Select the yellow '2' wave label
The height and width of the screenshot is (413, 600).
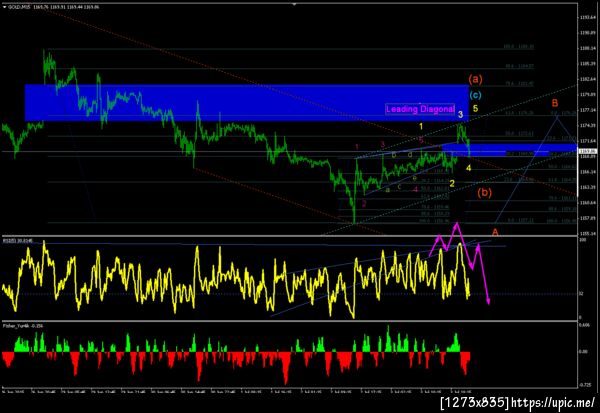452,184
